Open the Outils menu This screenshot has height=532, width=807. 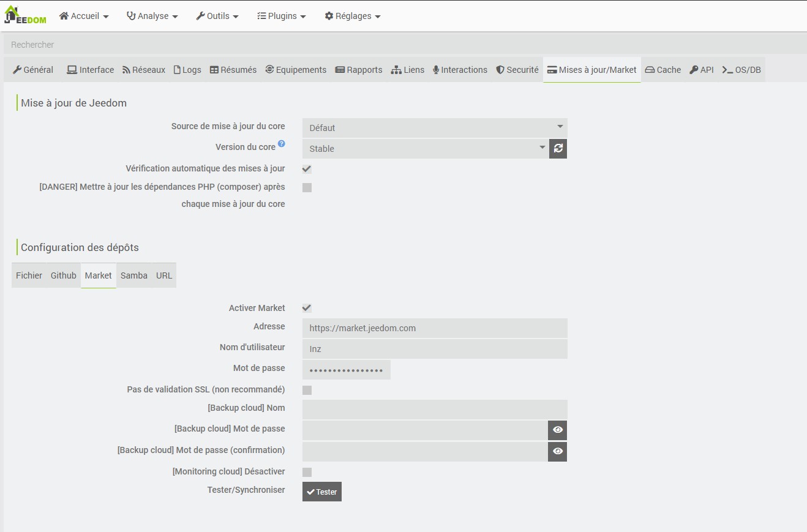click(217, 16)
